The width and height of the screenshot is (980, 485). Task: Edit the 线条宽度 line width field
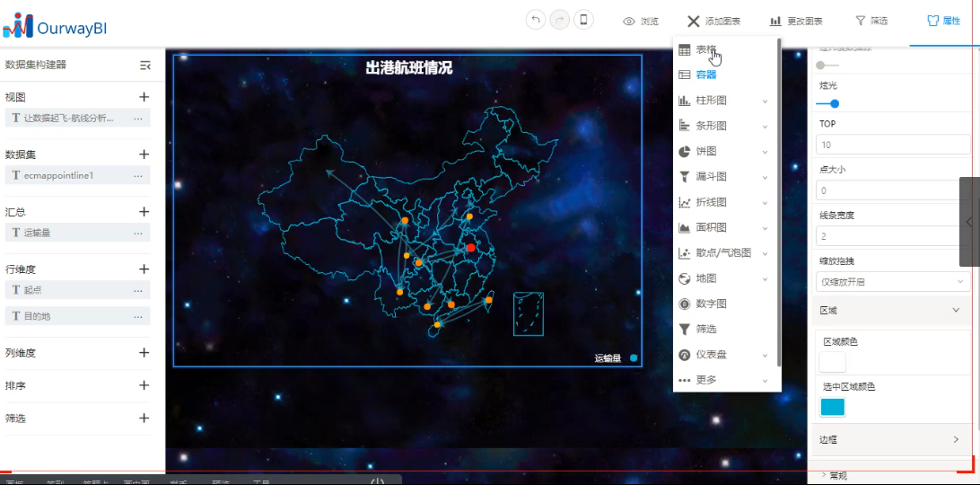coord(893,236)
